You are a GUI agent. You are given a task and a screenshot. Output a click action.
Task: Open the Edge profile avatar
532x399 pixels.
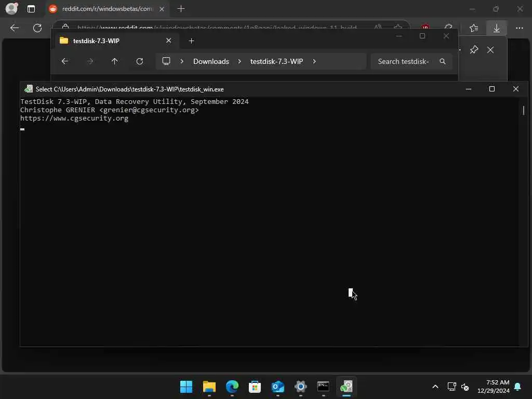tap(11, 8)
